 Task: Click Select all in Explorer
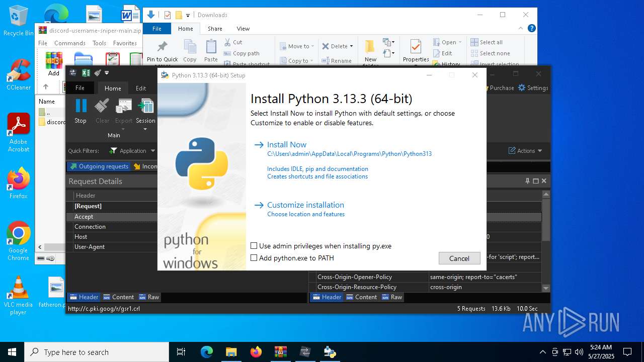click(x=487, y=42)
